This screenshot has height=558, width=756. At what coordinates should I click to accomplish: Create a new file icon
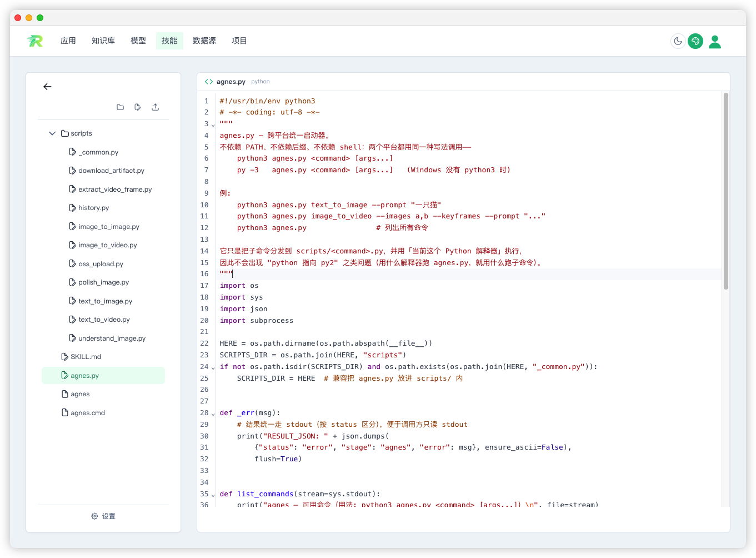pos(138,107)
